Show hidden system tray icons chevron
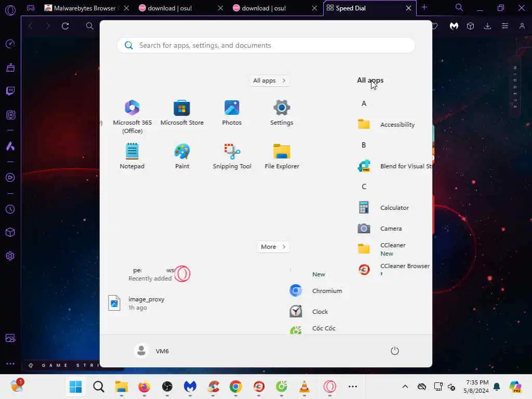532x399 pixels. pyautogui.click(x=405, y=387)
